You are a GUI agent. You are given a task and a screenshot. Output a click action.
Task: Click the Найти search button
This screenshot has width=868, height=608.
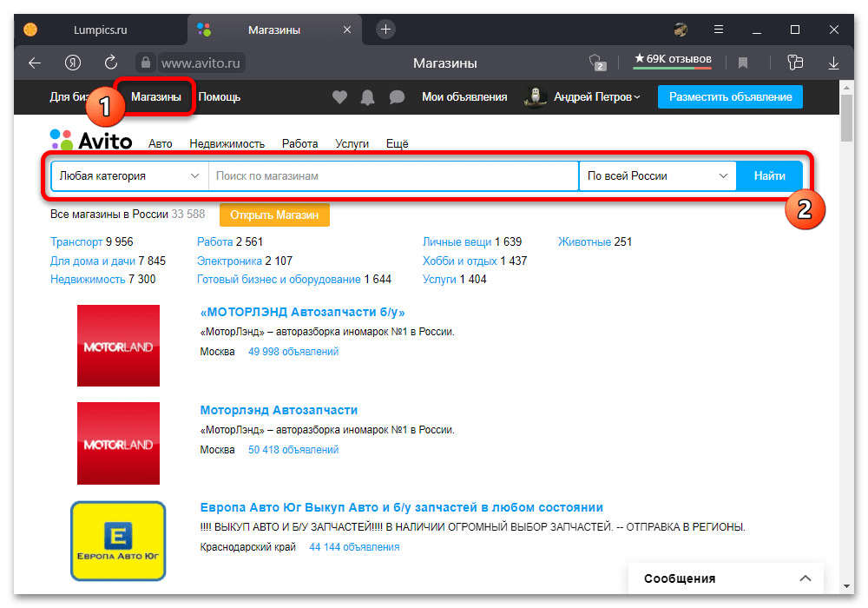point(769,176)
